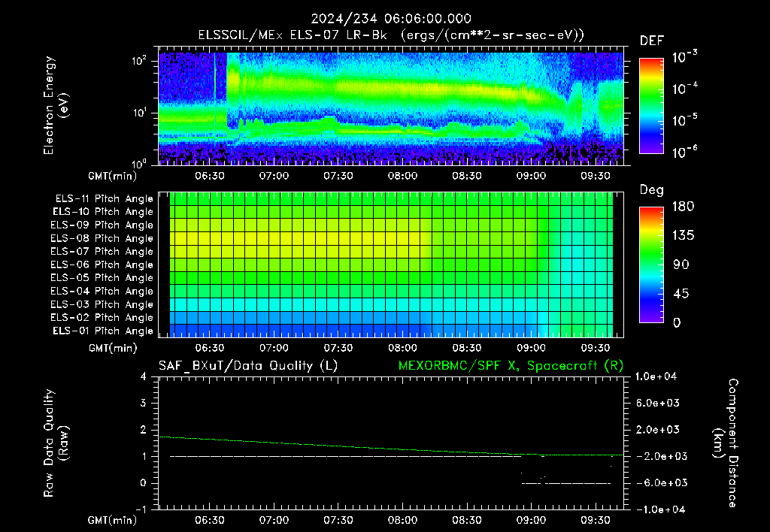Screen dimensions: 770x532
Task: Click the DEF color scale label
Action: tap(651, 41)
